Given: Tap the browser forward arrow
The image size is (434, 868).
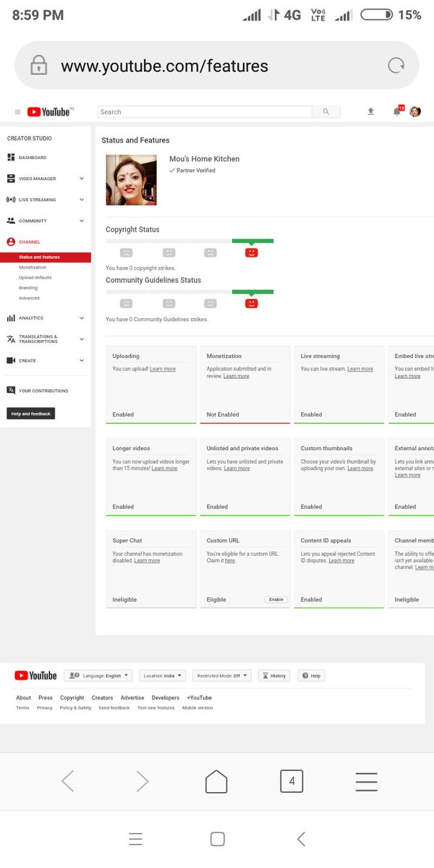Looking at the screenshot, I should click(142, 781).
